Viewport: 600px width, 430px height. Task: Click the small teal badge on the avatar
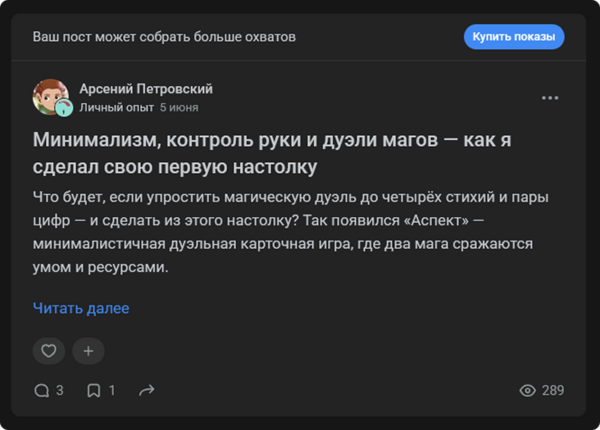pos(63,108)
